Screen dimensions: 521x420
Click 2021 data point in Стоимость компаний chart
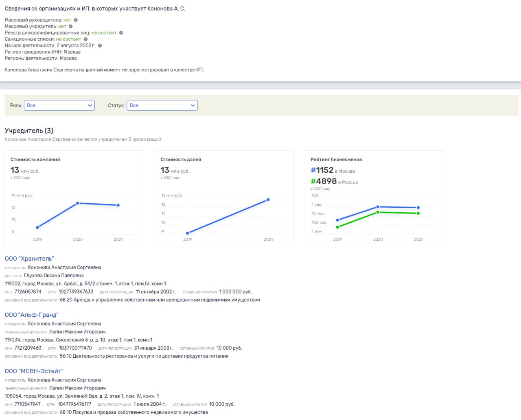pos(118,205)
